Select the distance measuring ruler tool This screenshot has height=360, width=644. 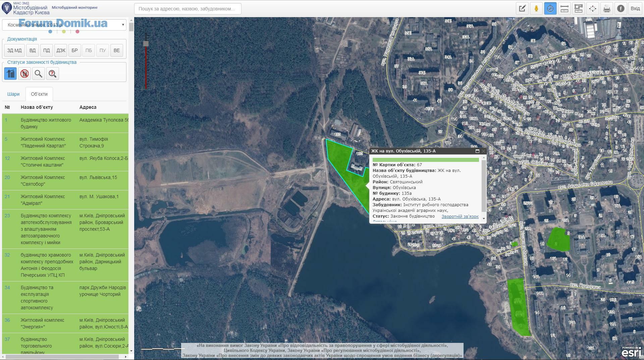point(564,8)
